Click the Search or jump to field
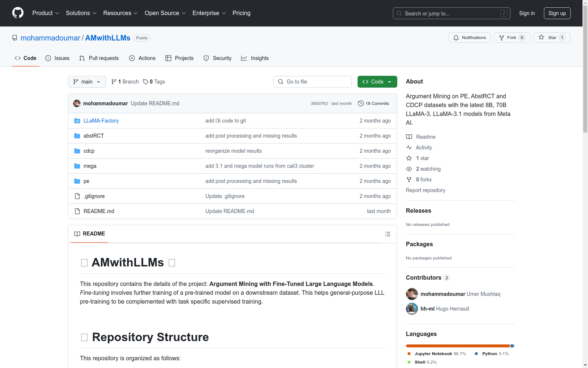The width and height of the screenshot is (588, 368). 452,13
